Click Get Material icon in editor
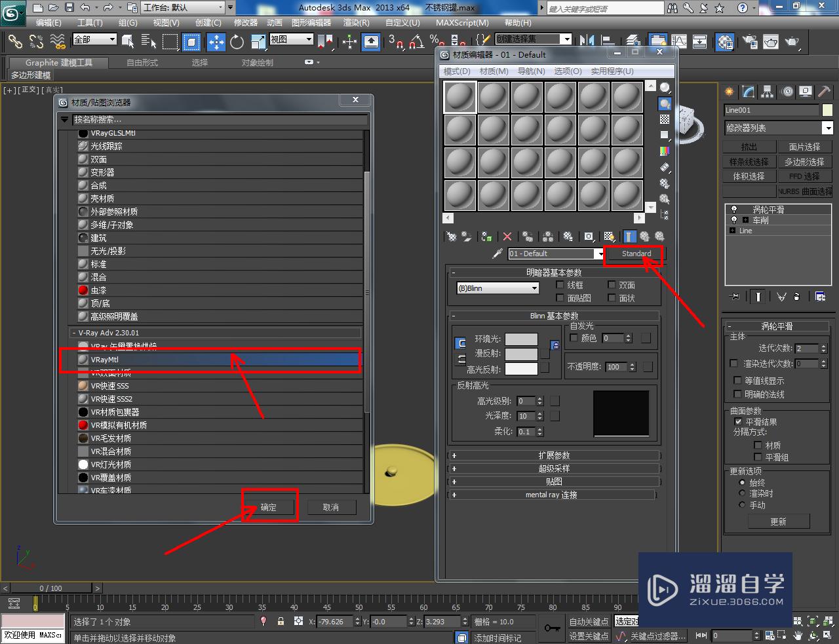 coord(451,237)
